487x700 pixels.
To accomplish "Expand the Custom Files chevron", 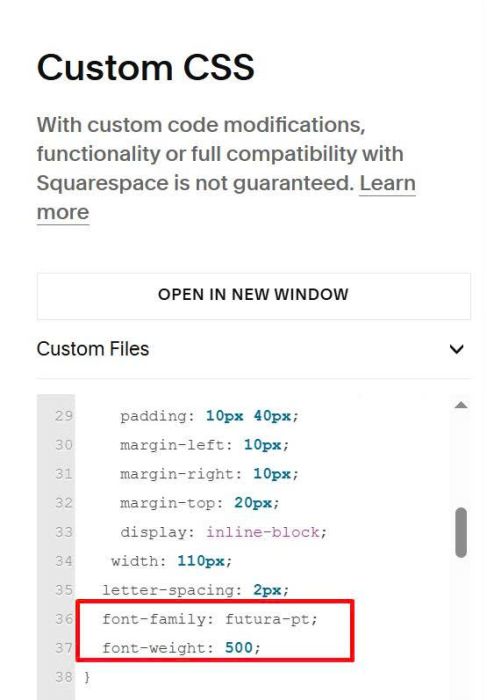I will tap(456, 349).
